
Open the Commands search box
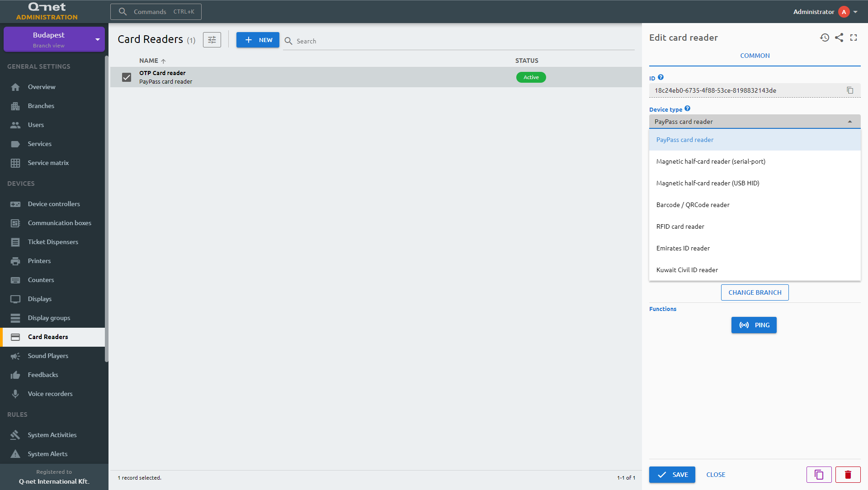point(156,12)
